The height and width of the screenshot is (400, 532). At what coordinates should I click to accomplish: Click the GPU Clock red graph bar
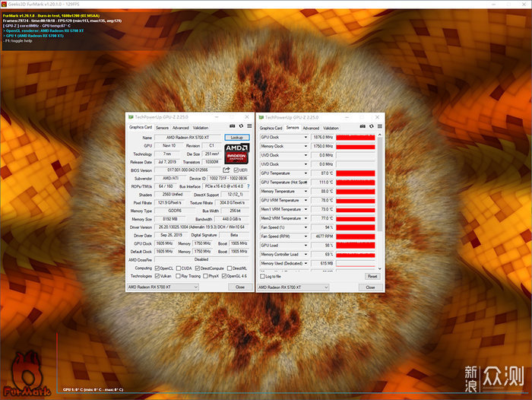[x=356, y=137]
